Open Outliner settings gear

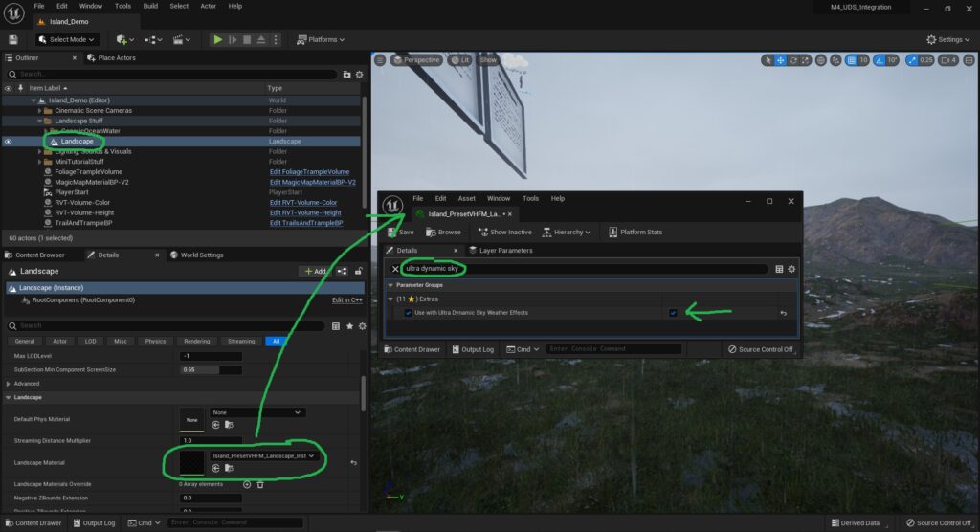coord(360,75)
